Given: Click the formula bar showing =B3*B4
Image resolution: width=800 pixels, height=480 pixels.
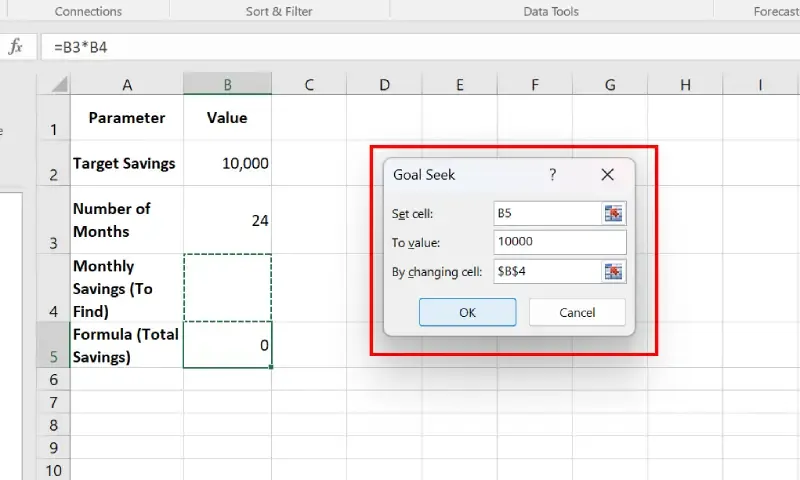Looking at the screenshot, I should tap(418, 47).
